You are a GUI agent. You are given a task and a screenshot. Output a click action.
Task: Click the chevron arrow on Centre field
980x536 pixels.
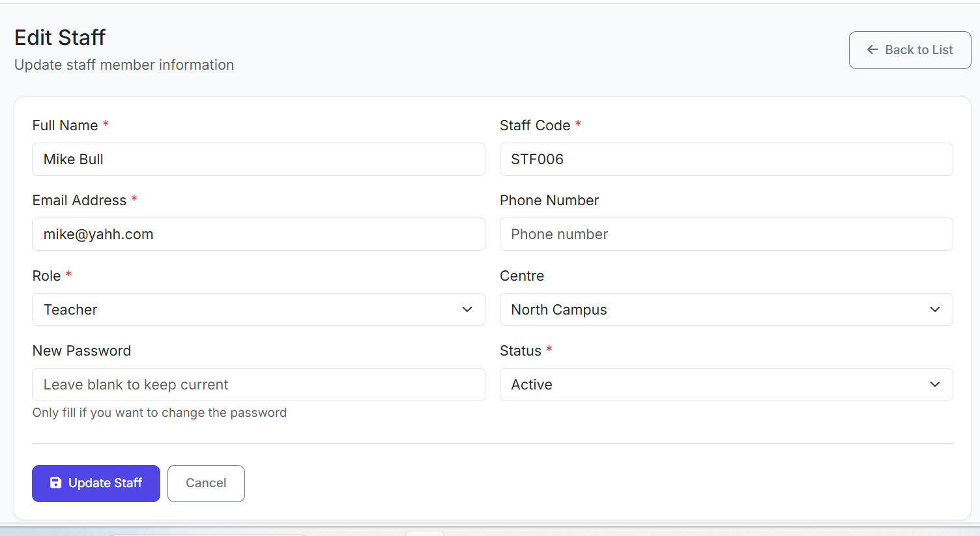[935, 309]
